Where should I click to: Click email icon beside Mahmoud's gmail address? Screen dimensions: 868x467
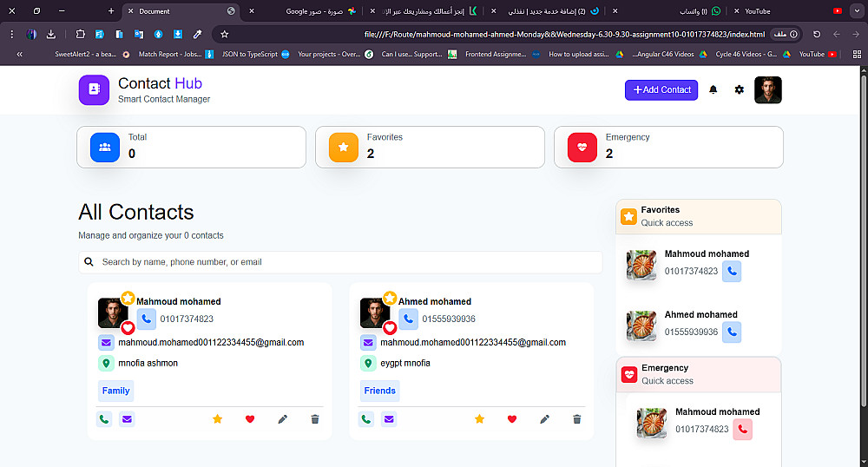click(106, 343)
